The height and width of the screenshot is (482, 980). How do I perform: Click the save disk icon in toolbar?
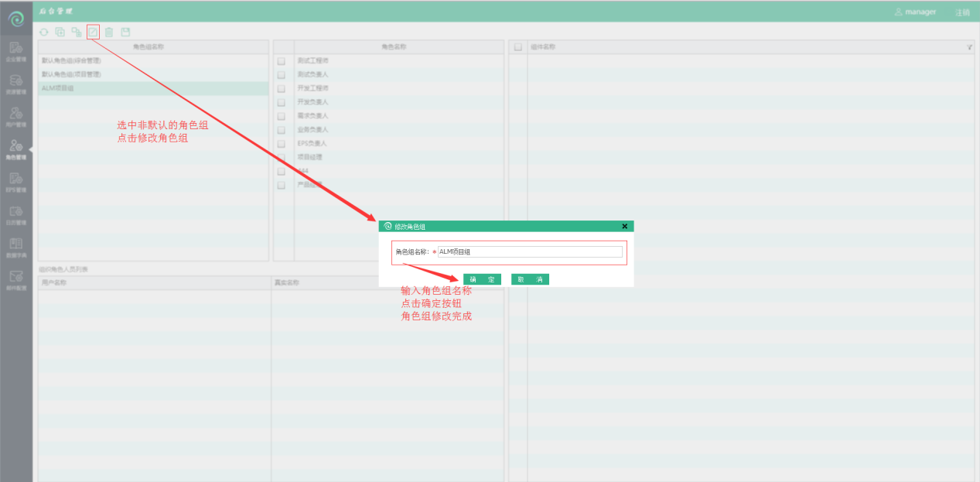(125, 32)
